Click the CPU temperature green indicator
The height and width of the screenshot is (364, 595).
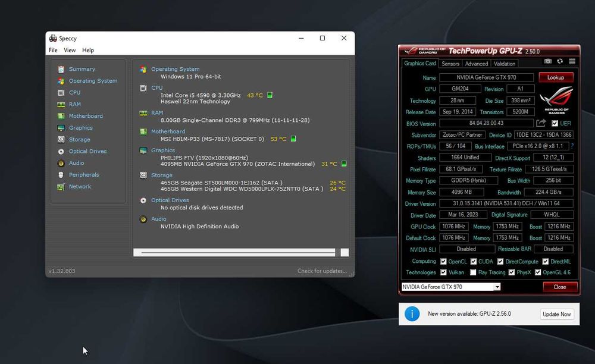click(270, 95)
